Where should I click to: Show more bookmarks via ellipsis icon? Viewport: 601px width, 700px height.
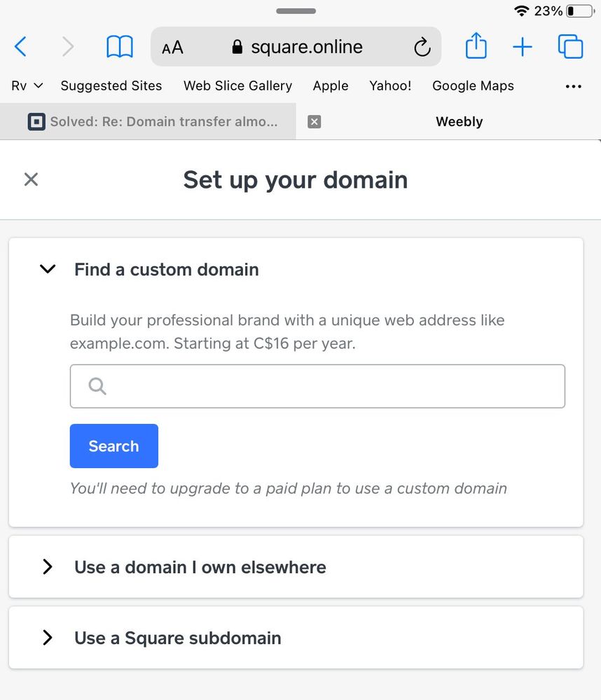point(573,86)
